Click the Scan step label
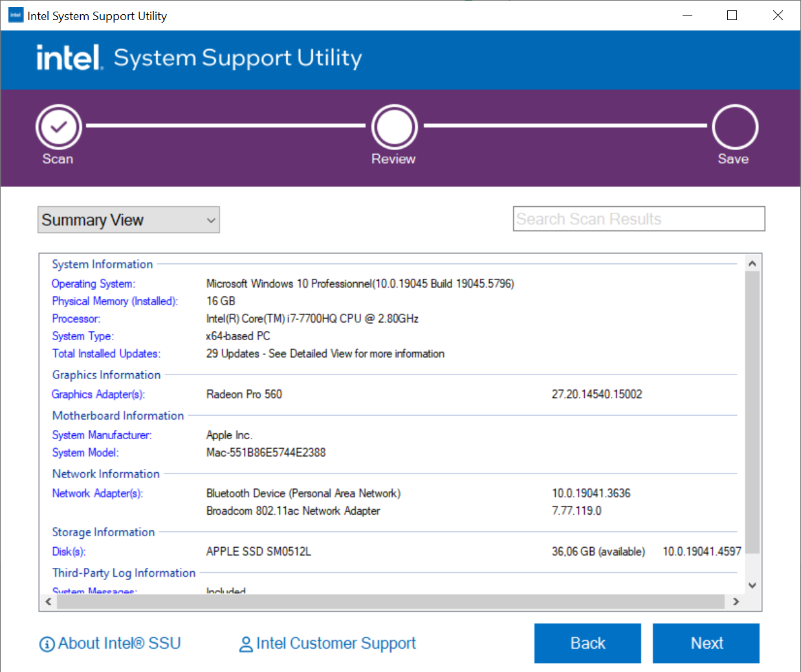Viewport: 801px width, 672px height. coord(58,159)
